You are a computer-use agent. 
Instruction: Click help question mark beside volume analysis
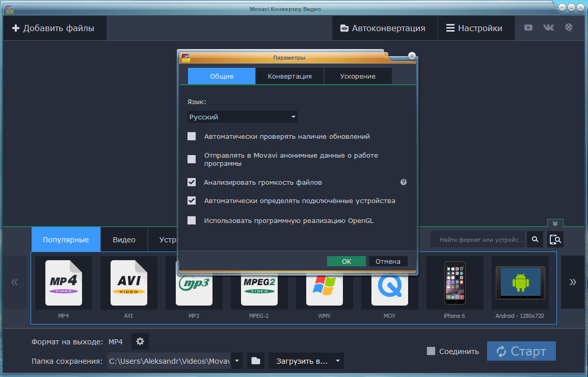pyautogui.click(x=404, y=182)
